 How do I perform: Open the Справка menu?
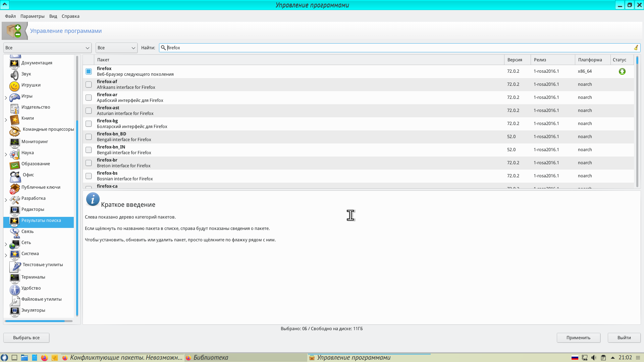(x=70, y=16)
